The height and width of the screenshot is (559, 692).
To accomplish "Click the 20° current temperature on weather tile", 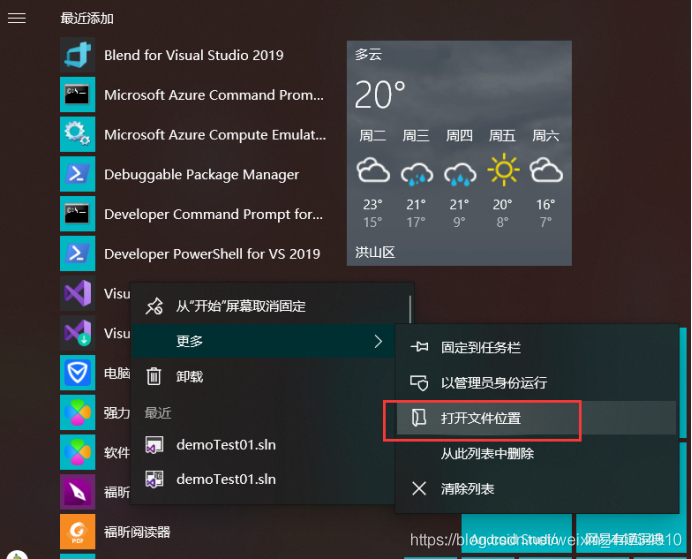I will pyautogui.click(x=380, y=94).
